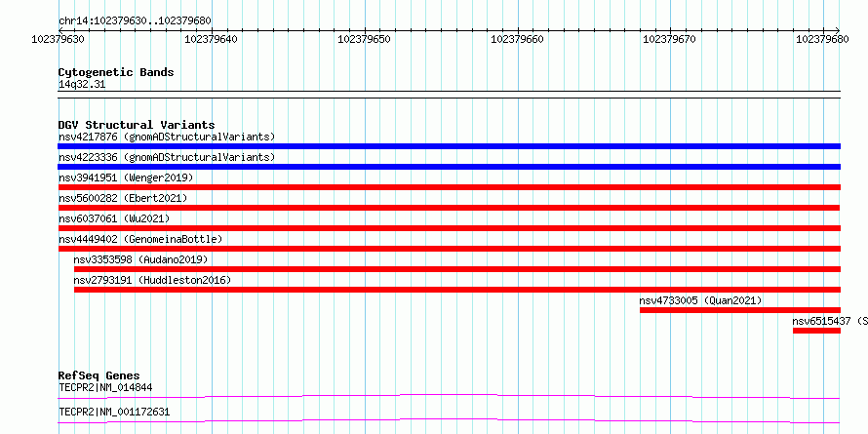Screen dimensions: 868x434
Task: Click the red bar under nsv4449402
Action: (449, 249)
